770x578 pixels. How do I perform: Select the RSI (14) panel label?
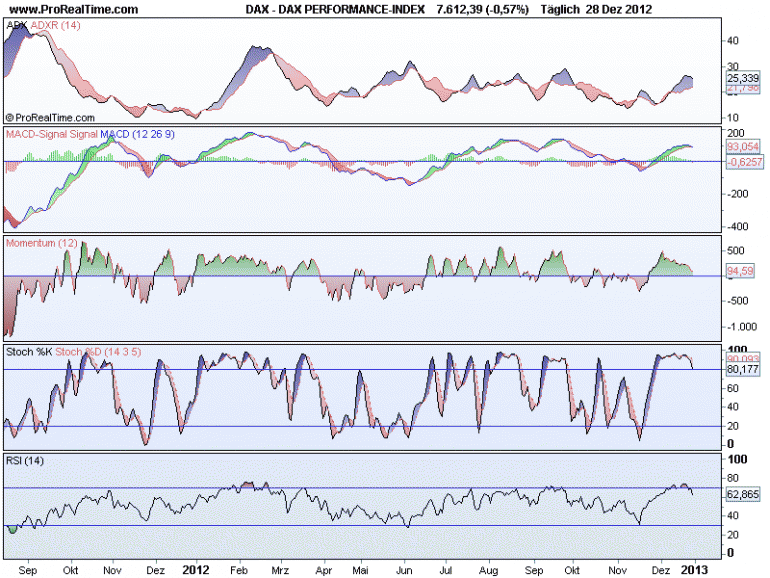pyautogui.click(x=25, y=461)
